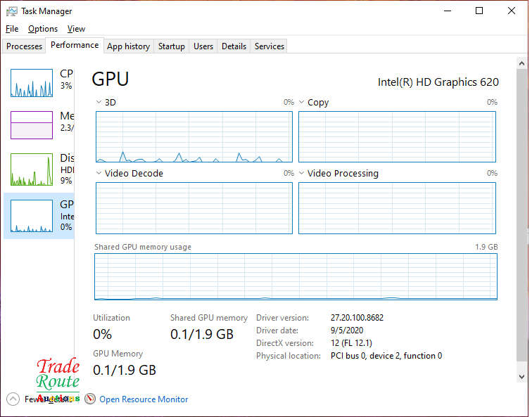Expand the Copy graph engine dropdown
The height and width of the screenshot is (417, 532).
click(303, 103)
